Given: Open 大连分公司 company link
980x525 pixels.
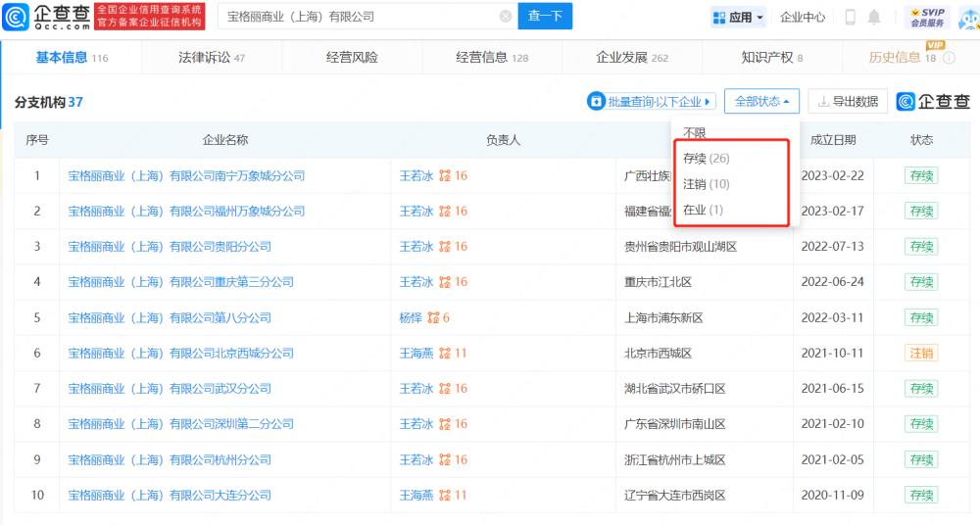Looking at the screenshot, I should [170, 495].
